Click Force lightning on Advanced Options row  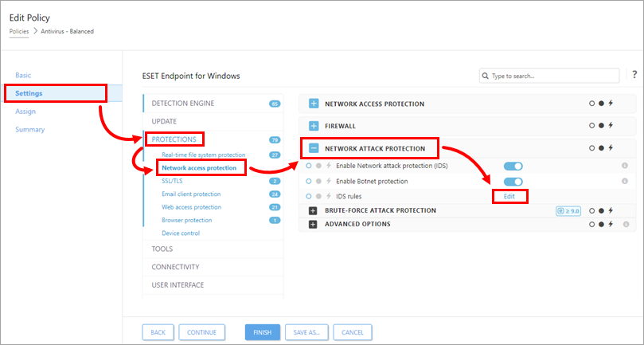[611, 225]
